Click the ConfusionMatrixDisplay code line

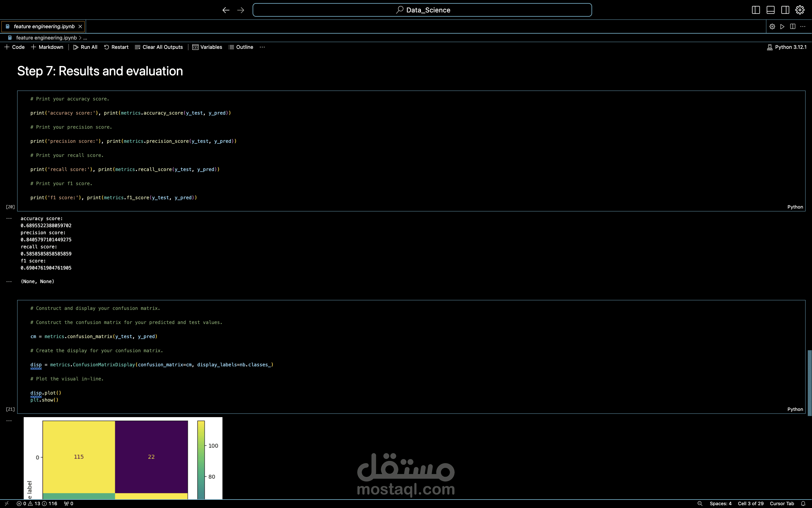(152, 365)
